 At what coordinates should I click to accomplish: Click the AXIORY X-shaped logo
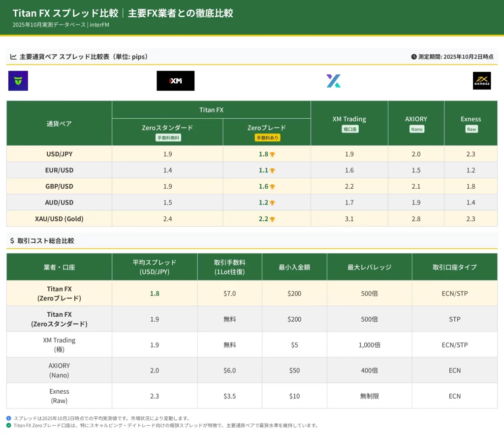[333, 81]
